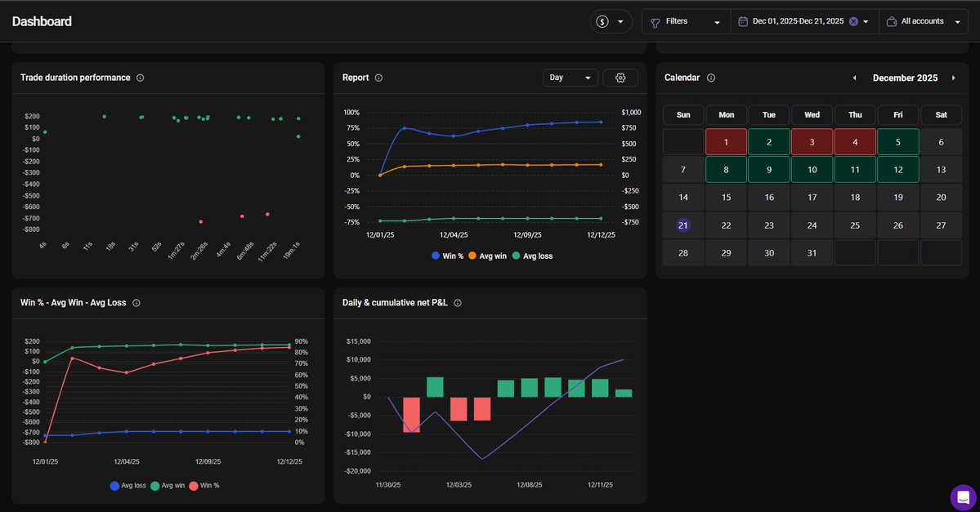980x512 pixels.
Task: Select December 3 in the calendar
Action: [812, 142]
